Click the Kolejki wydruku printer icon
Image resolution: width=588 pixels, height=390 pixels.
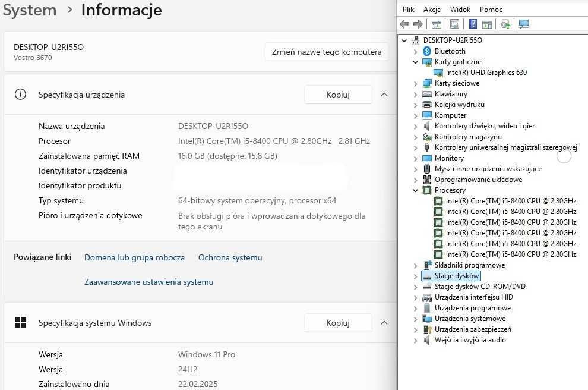[x=427, y=105]
